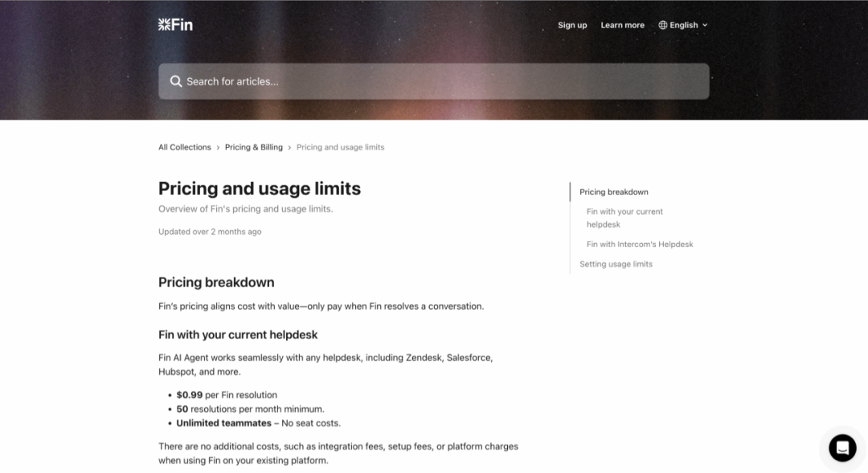Expand the language chevron arrow
Image resolution: width=868 pixels, height=473 pixels.
705,25
